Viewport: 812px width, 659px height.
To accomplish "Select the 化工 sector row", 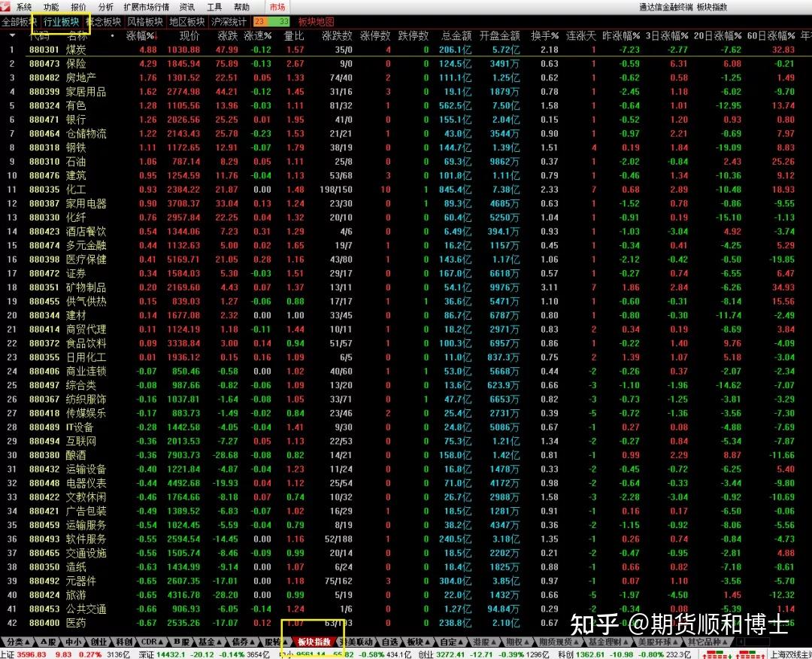I will point(406,190).
